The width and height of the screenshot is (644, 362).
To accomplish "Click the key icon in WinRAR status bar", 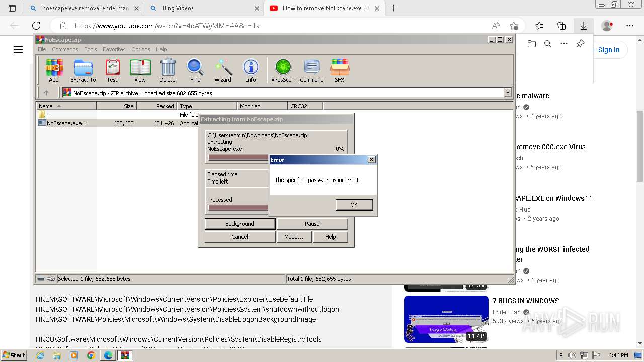I will 51,279.
